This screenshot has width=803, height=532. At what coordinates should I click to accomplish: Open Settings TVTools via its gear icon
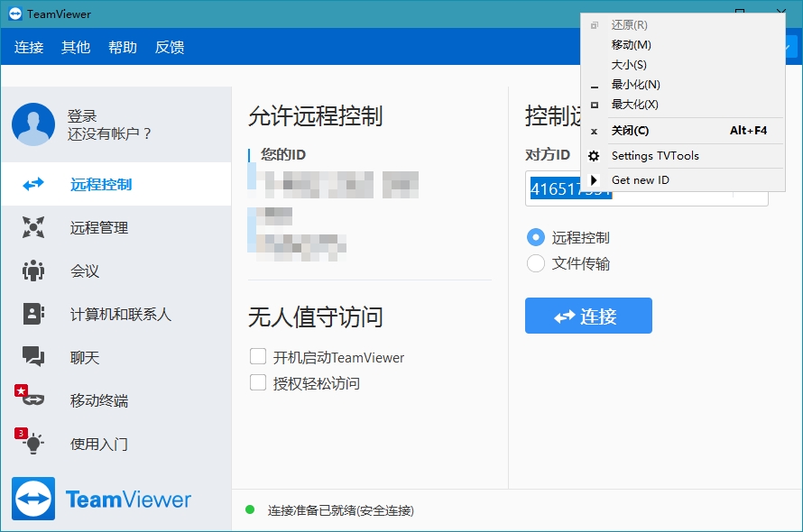click(593, 155)
